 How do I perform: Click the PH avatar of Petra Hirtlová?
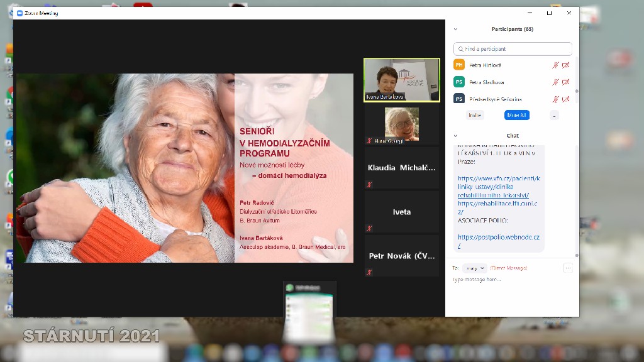pos(459,65)
